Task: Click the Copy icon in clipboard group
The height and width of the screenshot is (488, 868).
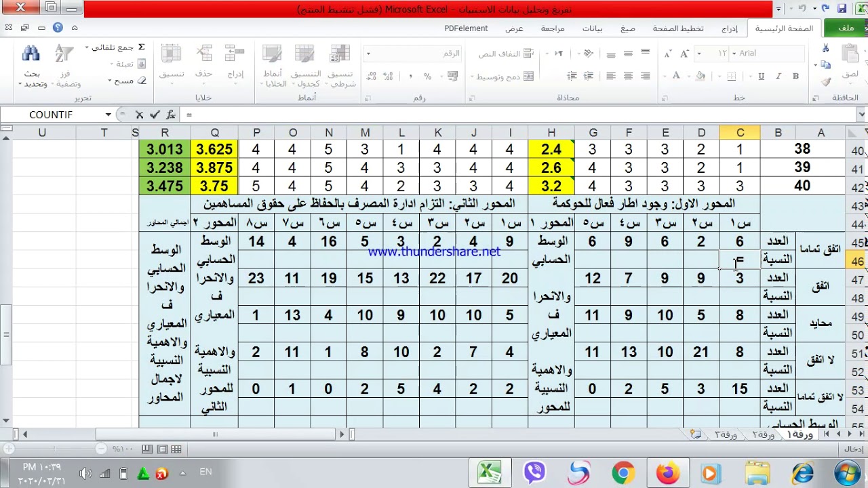Action: point(825,65)
